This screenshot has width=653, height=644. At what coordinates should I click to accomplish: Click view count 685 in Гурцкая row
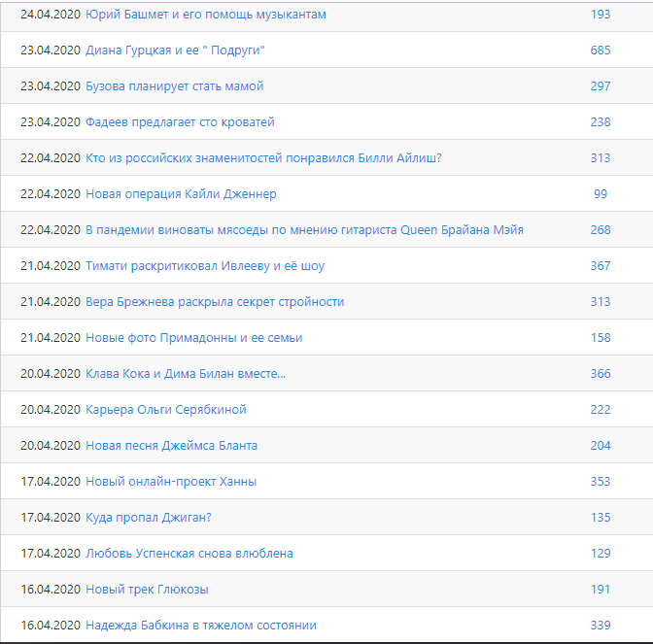pyautogui.click(x=601, y=51)
